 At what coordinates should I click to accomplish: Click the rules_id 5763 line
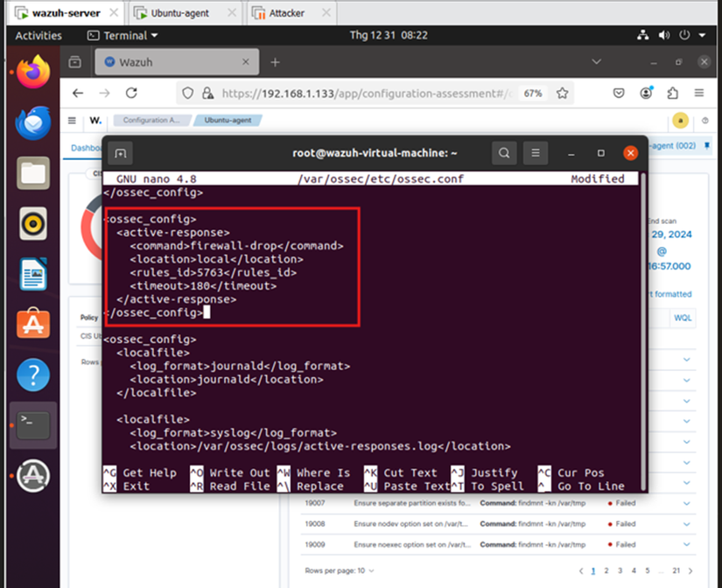213,273
